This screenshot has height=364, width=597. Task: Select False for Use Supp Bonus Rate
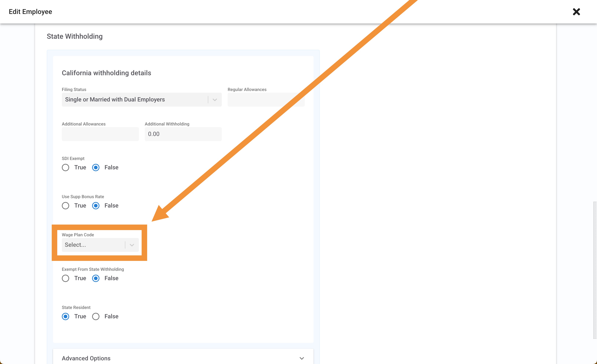96,205
